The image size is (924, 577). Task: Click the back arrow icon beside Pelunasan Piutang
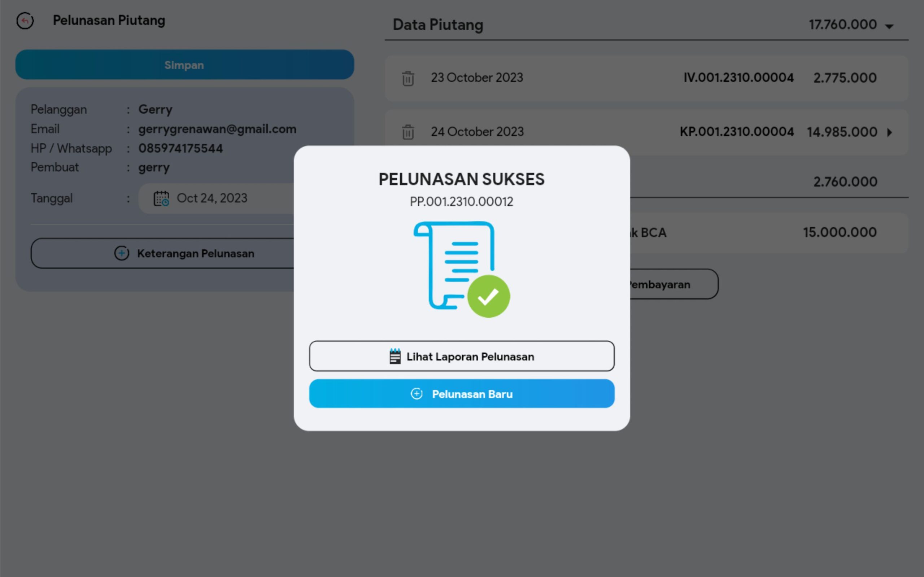25,21
